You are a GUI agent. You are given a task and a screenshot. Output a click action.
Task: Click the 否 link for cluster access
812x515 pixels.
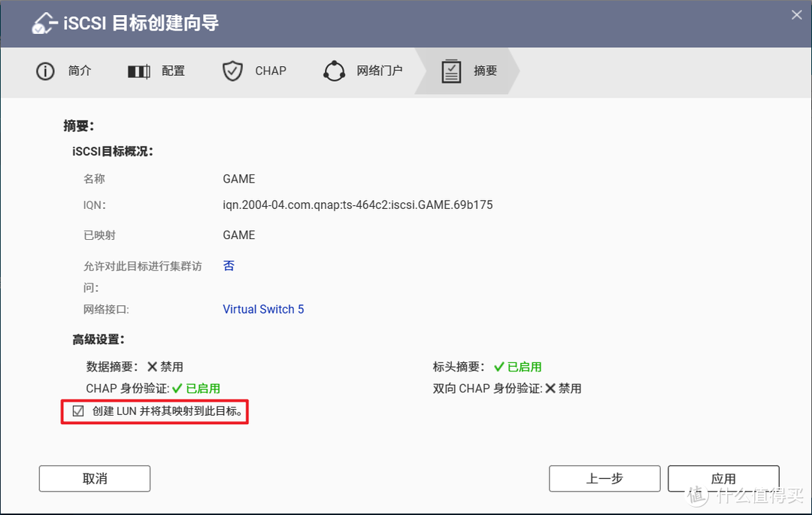tap(229, 265)
